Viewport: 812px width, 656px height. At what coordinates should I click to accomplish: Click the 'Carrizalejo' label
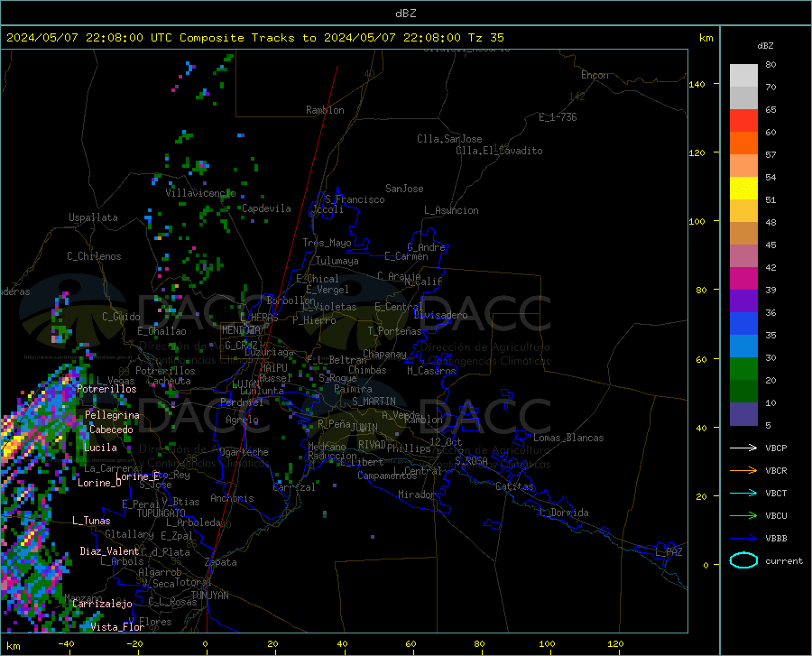[102, 604]
